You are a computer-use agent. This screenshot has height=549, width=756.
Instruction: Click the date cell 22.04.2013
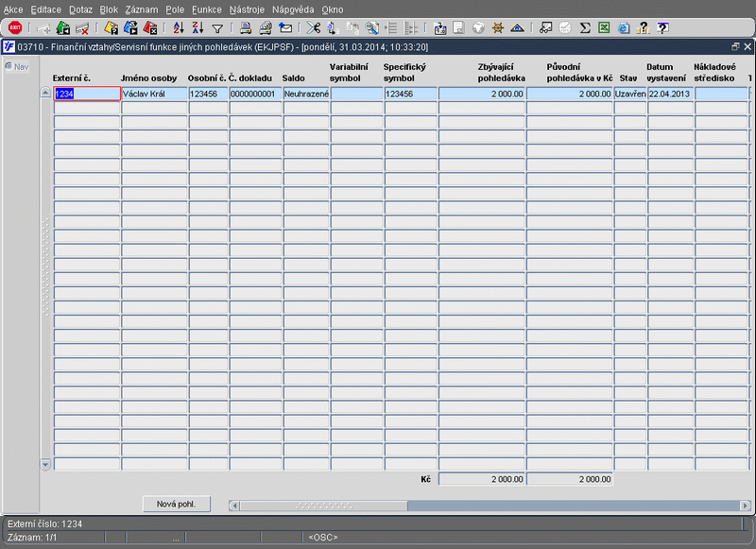670,94
